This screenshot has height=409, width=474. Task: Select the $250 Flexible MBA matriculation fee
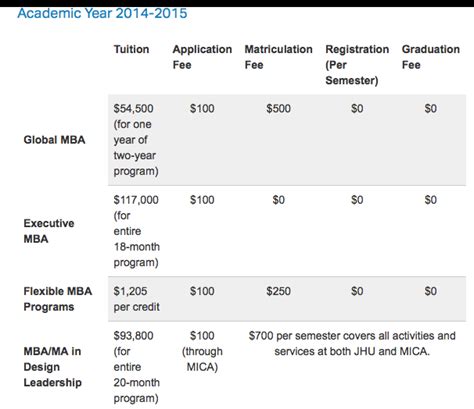[x=278, y=291]
